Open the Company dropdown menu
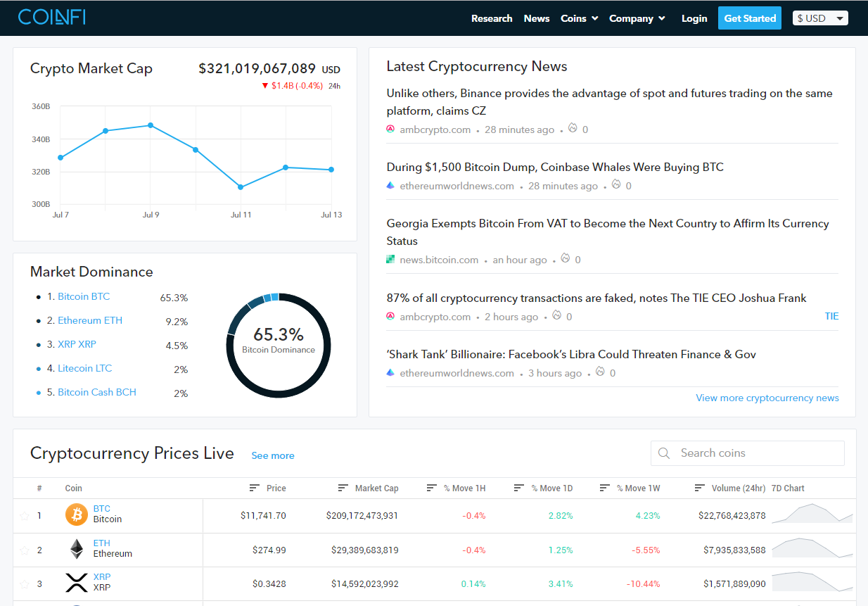Viewport: 868px width, 606px height. 637,18
